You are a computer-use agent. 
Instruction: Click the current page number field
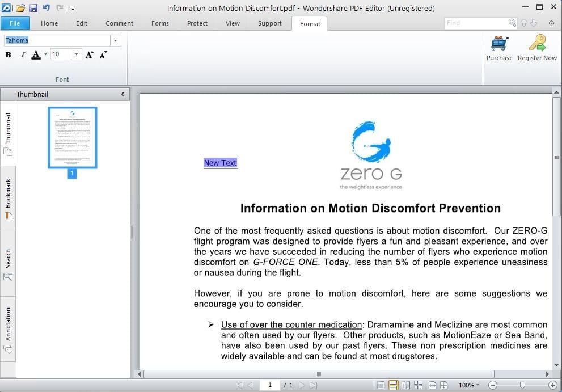(270, 385)
